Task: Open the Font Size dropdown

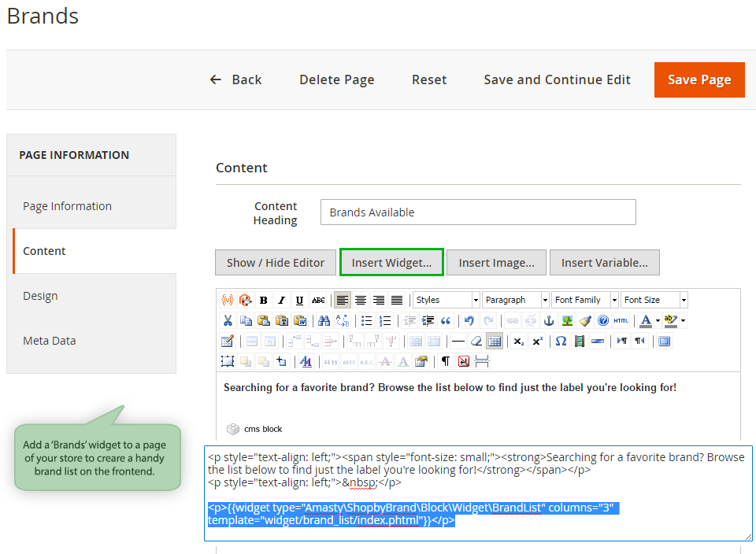Action: click(654, 300)
